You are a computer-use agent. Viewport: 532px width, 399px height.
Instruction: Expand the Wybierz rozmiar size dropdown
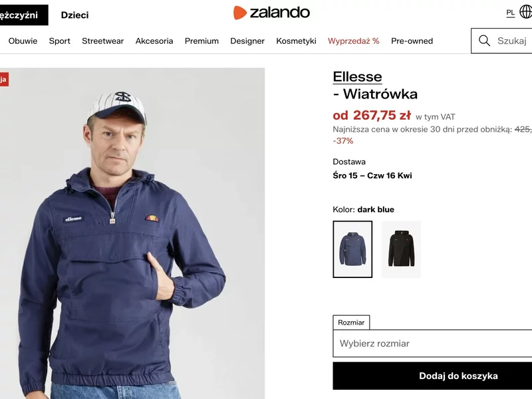[432, 343]
